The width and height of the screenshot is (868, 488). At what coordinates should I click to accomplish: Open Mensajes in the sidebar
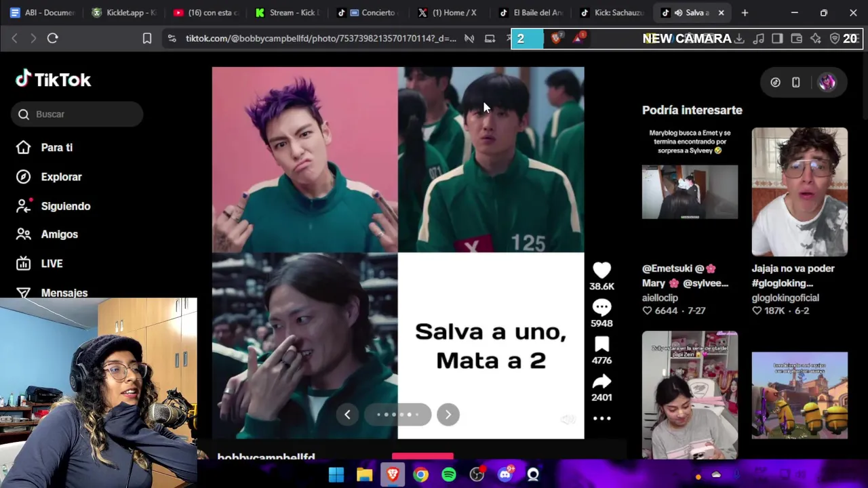64,293
